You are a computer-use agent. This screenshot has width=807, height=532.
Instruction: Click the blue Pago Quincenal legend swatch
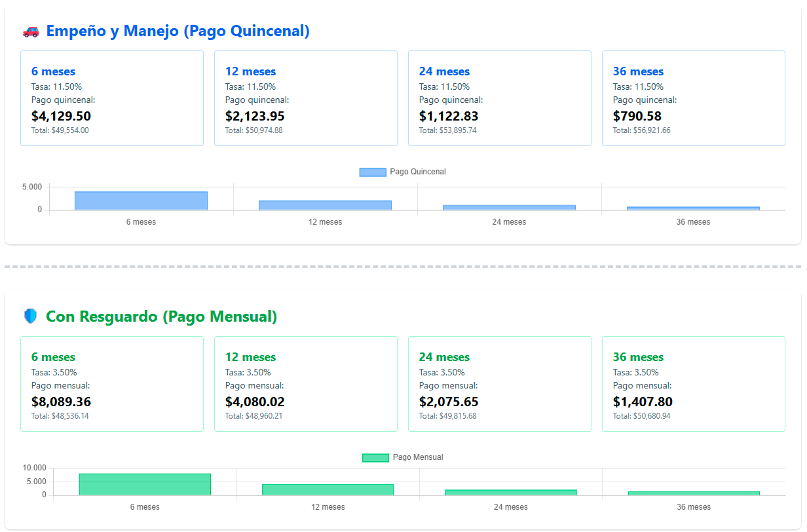[373, 172]
